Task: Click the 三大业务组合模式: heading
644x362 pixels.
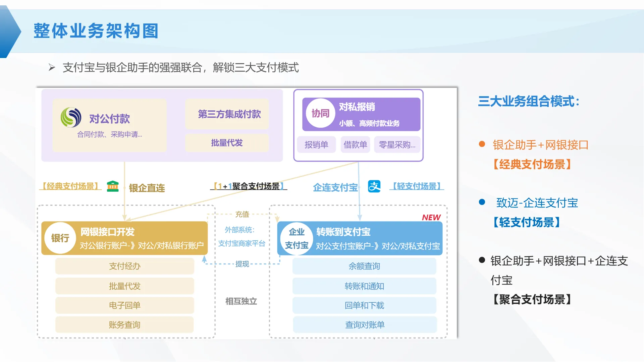Action: click(x=529, y=101)
